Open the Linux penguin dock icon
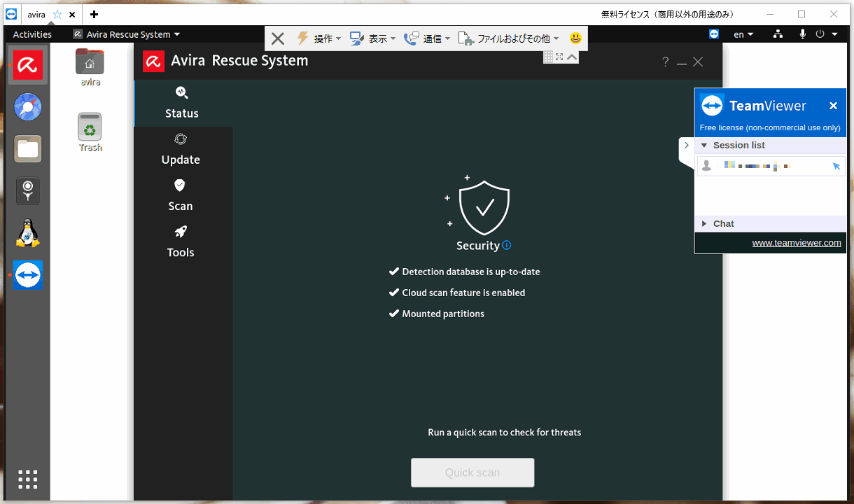Image resolution: width=854 pixels, height=504 pixels. coord(28,233)
